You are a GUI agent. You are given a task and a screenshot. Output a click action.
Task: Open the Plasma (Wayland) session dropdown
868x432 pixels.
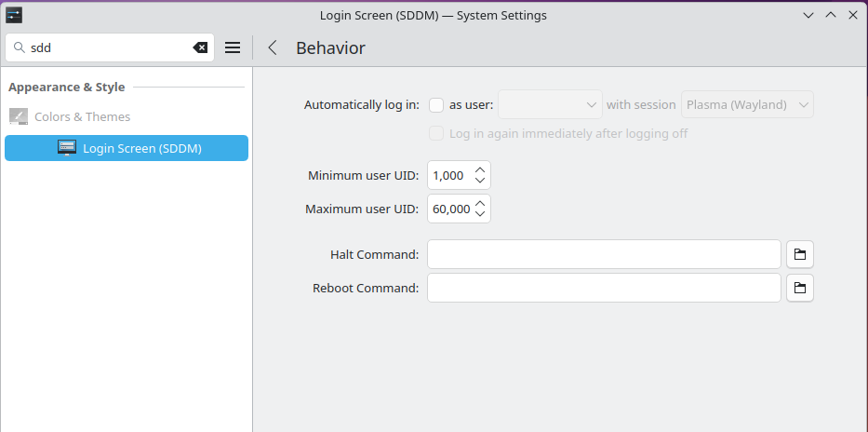pos(748,104)
